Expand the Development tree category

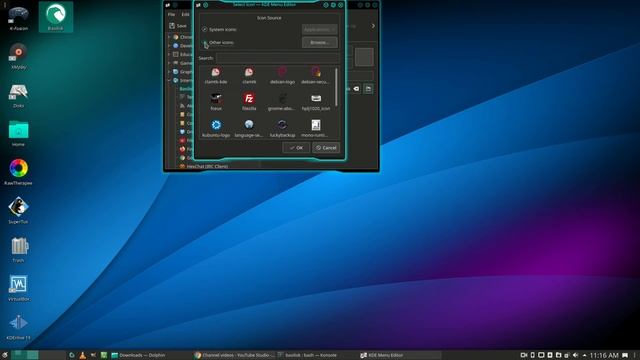(x=169, y=46)
